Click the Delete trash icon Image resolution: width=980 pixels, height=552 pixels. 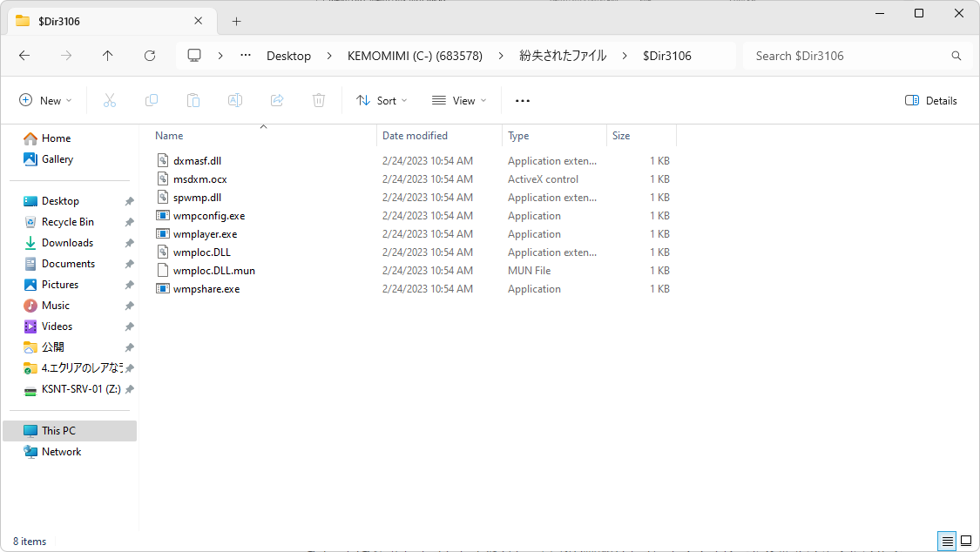tap(319, 100)
